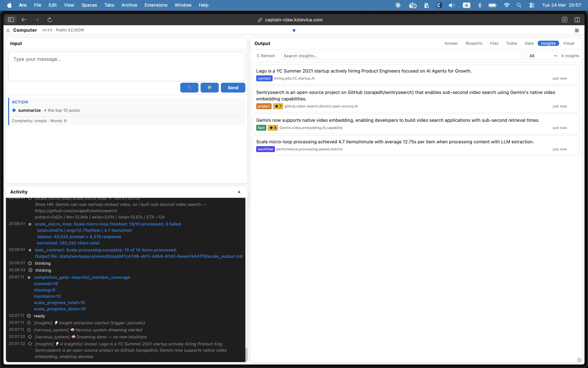The image size is (588, 368).
Task: Open site controls icon in Arc toolbar
Action: [564, 20]
